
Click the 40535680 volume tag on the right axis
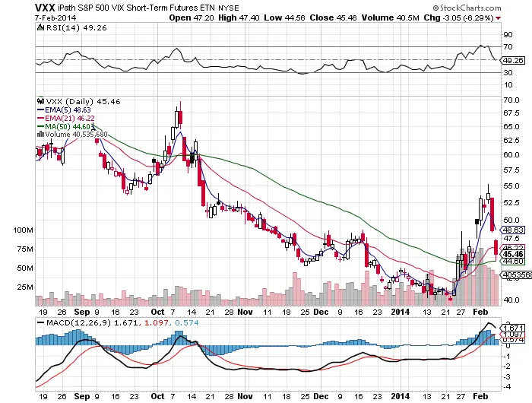pyautogui.click(x=517, y=275)
